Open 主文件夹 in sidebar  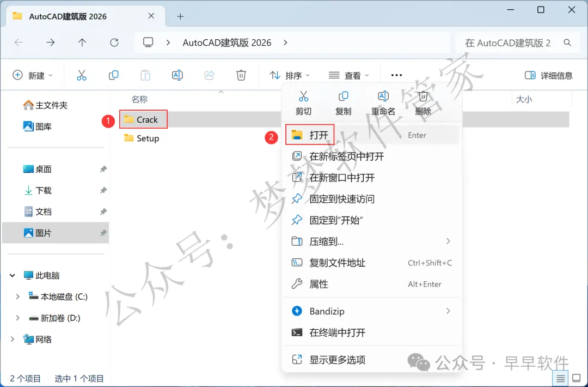pyautogui.click(x=45, y=105)
